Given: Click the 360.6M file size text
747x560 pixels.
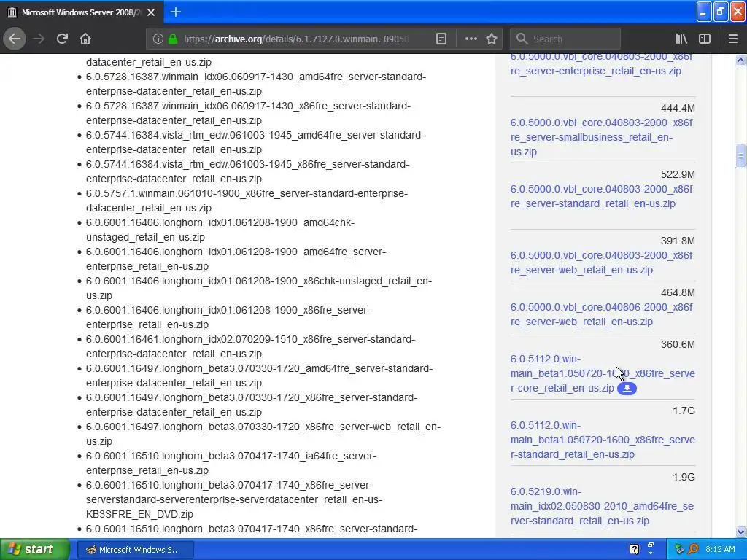Looking at the screenshot, I should (x=678, y=344).
